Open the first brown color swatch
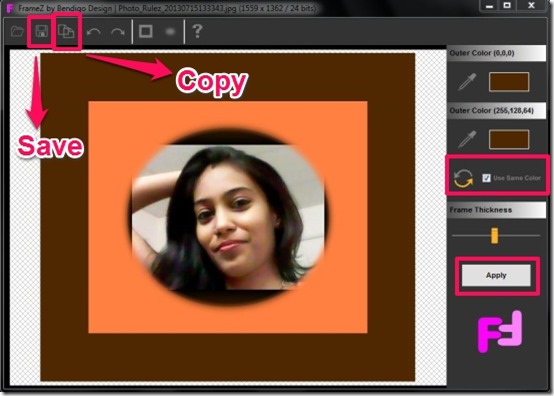The width and height of the screenshot is (554, 396). pyautogui.click(x=509, y=82)
